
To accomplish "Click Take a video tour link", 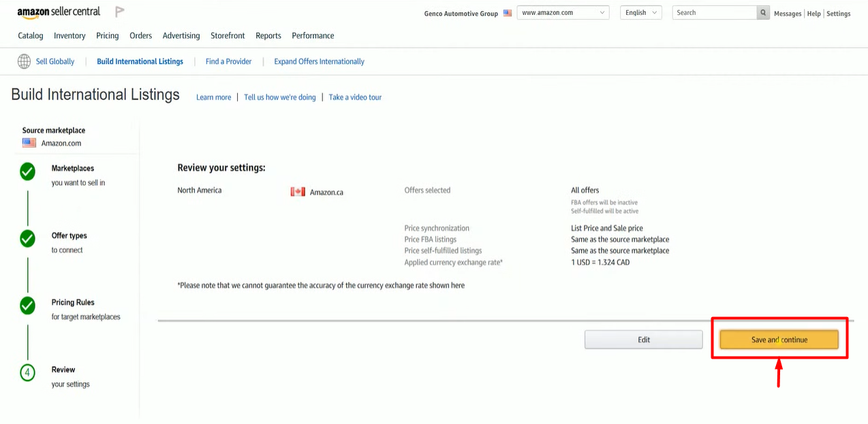I will tap(355, 97).
